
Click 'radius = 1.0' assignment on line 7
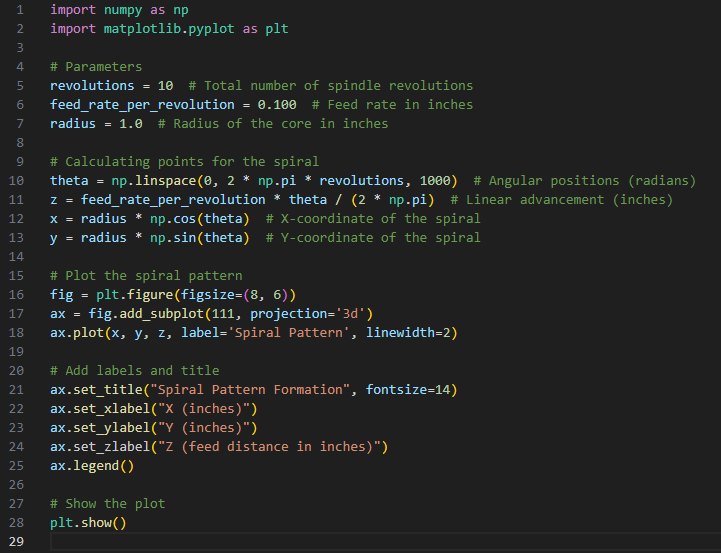(96, 124)
